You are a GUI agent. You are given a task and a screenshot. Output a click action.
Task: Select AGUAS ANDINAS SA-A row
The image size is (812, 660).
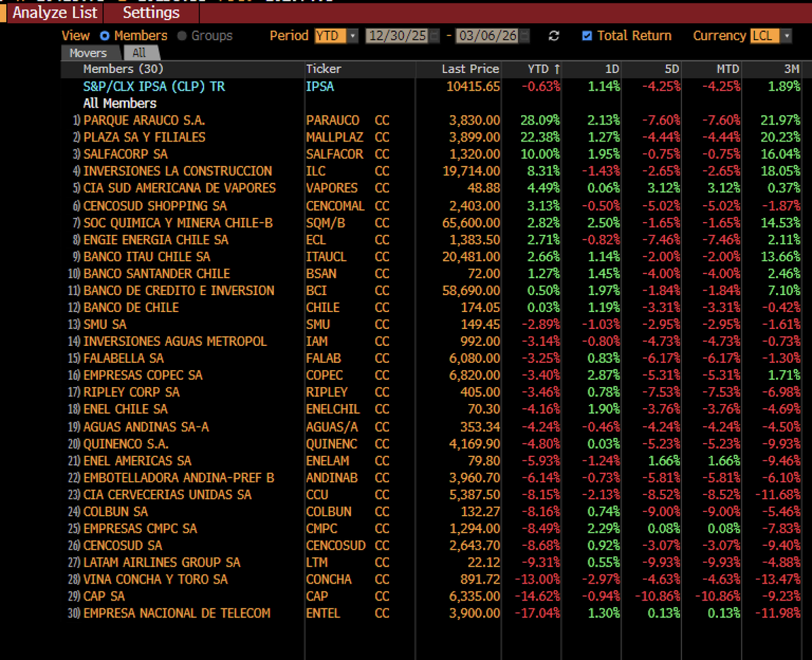432,426
